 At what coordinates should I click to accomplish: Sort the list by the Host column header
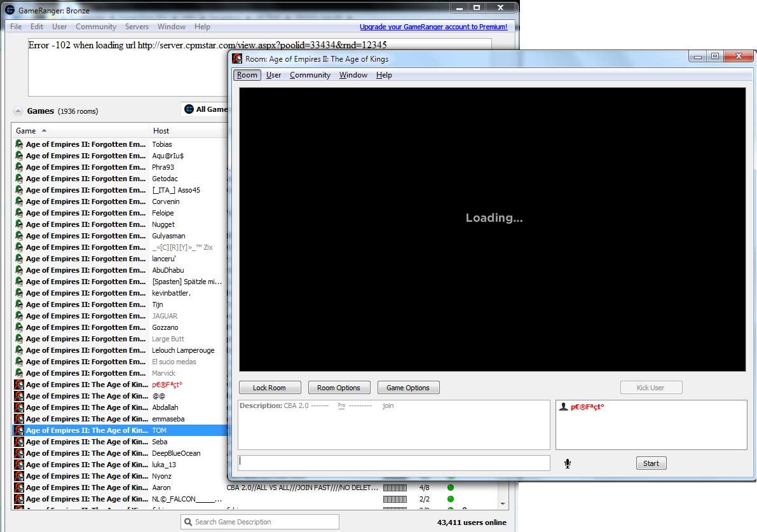coord(188,131)
